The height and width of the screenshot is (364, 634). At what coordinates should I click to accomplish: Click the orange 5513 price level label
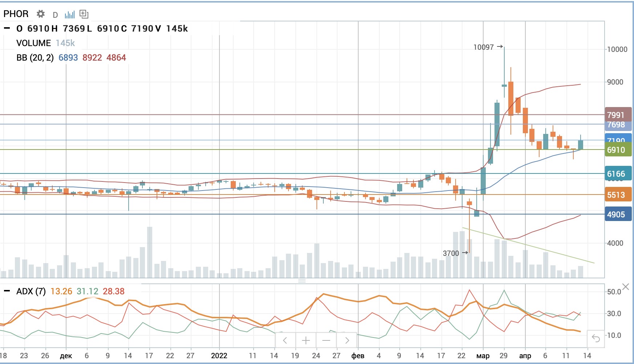pyautogui.click(x=618, y=195)
